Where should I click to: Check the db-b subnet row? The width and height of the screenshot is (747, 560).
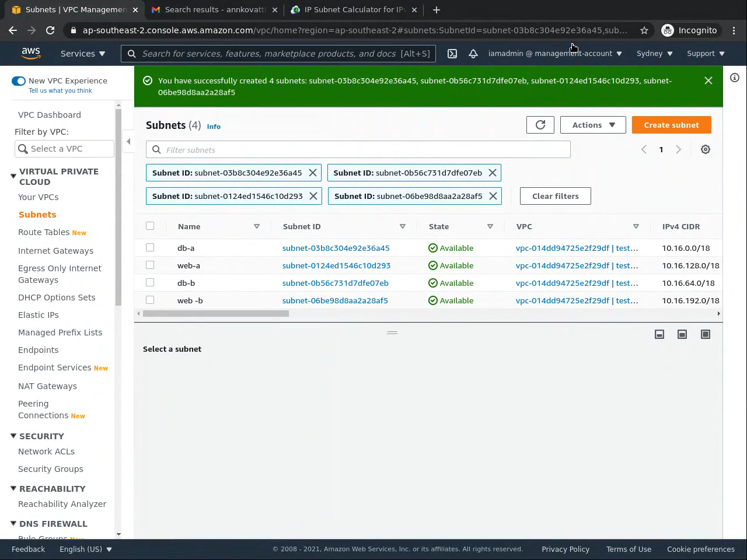pyautogui.click(x=150, y=282)
